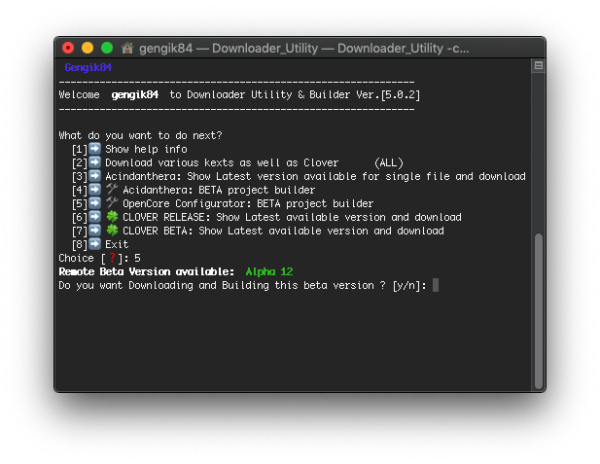Screen dimensions: 600x464
Task: Click the arrow icon beside option [6]
Action: pyautogui.click(x=95, y=217)
